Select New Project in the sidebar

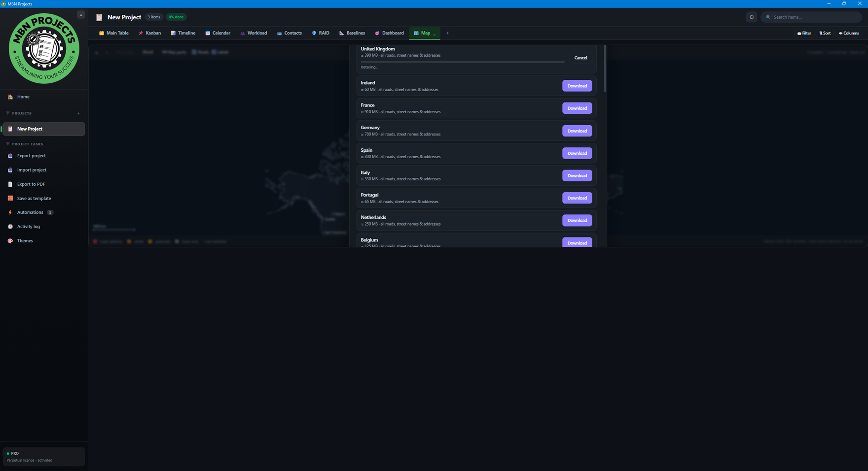tap(44, 129)
